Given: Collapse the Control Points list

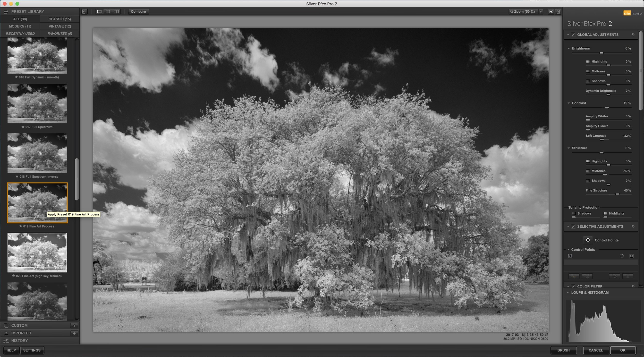Looking at the screenshot, I should click(x=568, y=249).
